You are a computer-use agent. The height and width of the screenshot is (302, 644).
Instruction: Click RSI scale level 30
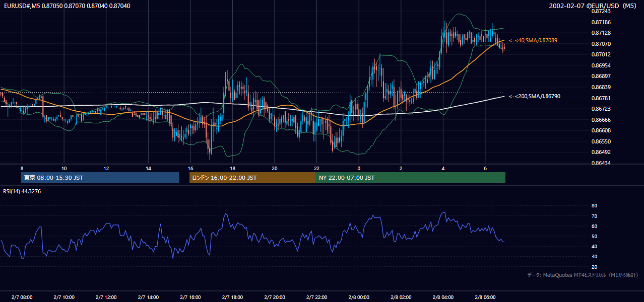[x=594, y=257]
